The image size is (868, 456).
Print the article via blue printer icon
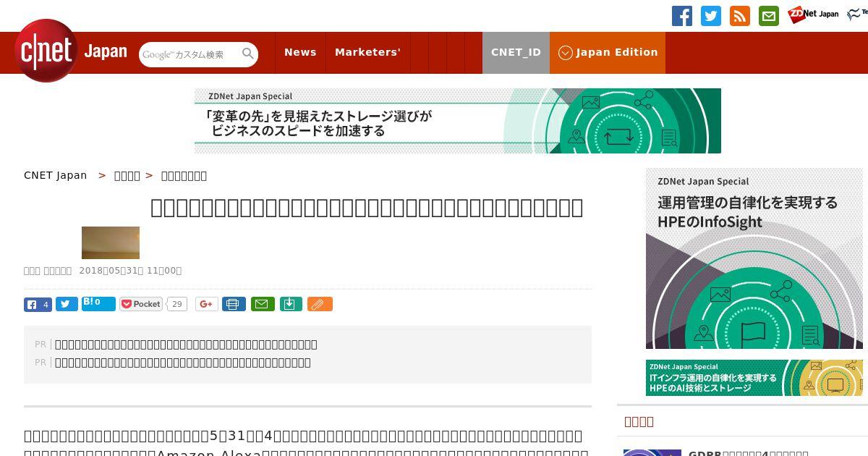pyautogui.click(x=234, y=304)
